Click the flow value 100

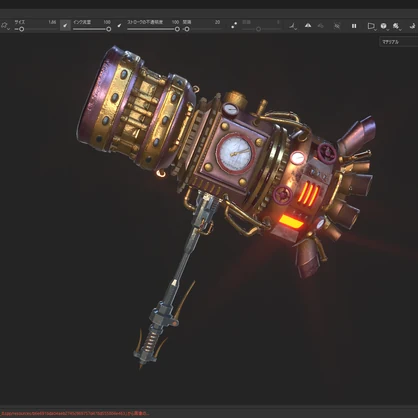click(x=107, y=22)
